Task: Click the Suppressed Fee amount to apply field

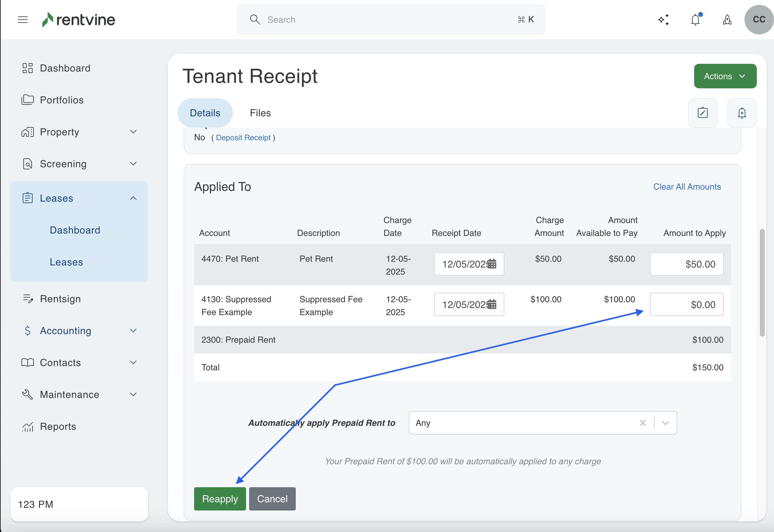Action: 686,304
